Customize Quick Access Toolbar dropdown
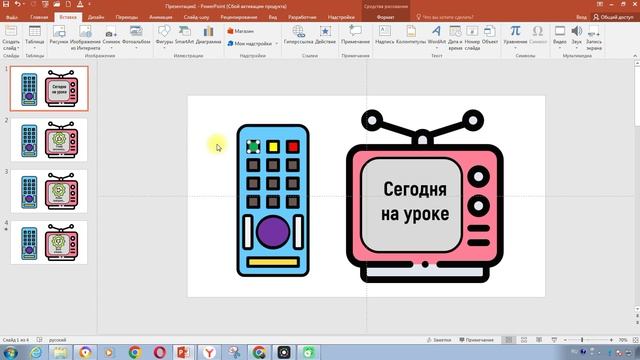 click(89, 4)
